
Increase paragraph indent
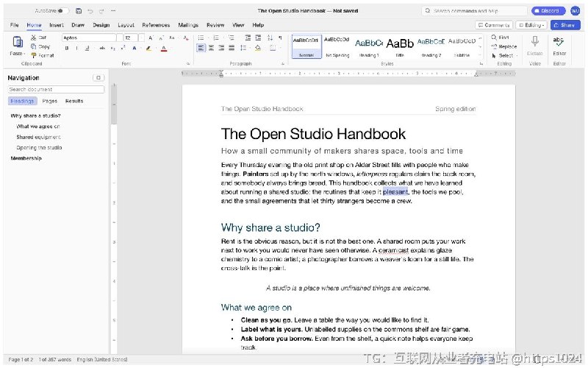(x=258, y=38)
